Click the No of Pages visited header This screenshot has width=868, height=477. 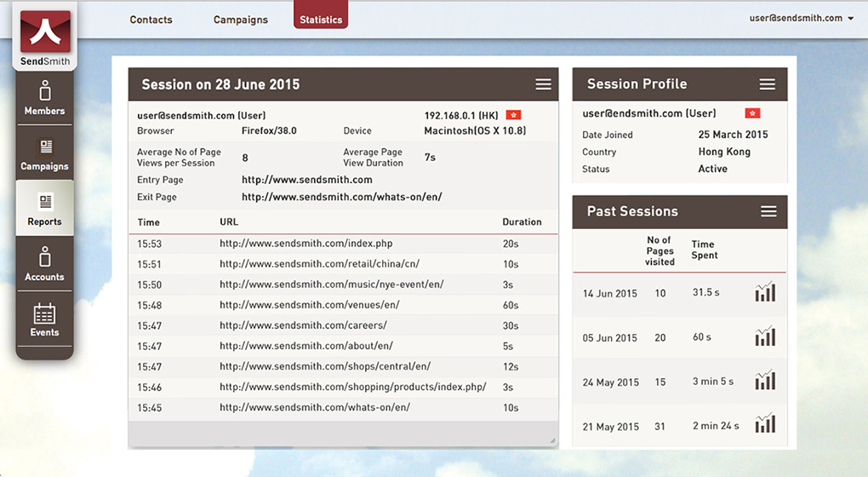[660, 251]
